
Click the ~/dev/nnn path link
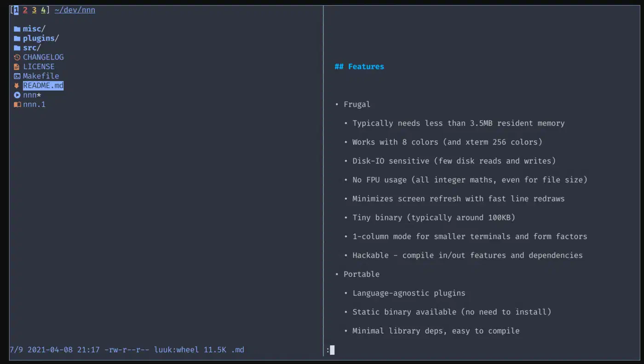75,10
